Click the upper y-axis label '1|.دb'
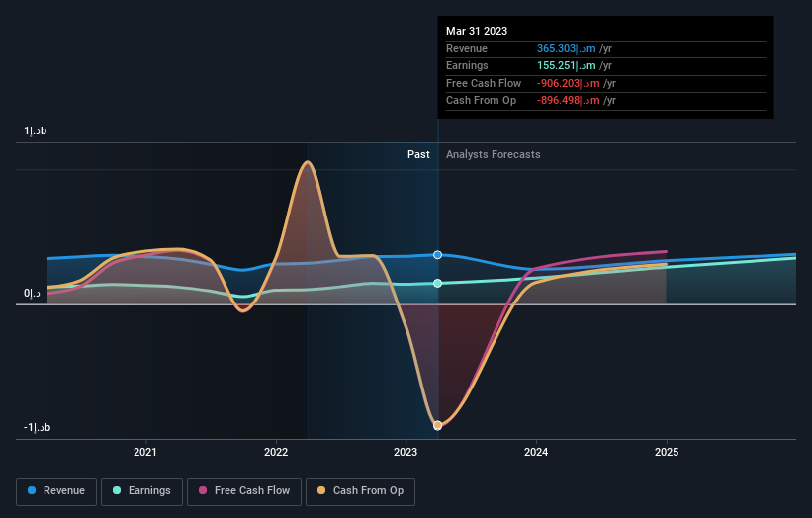 coord(36,130)
